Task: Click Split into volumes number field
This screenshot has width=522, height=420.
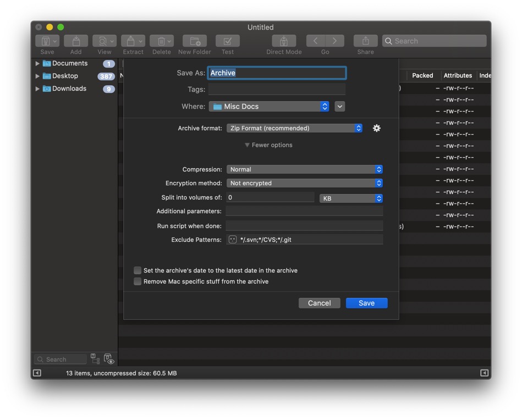Action: click(x=270, y=197)
